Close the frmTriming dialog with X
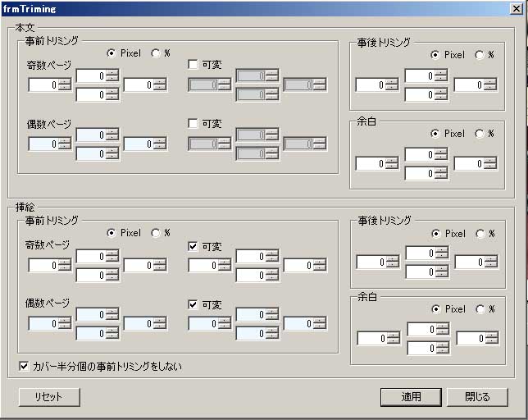528x420 pixels. pos(517,8)
